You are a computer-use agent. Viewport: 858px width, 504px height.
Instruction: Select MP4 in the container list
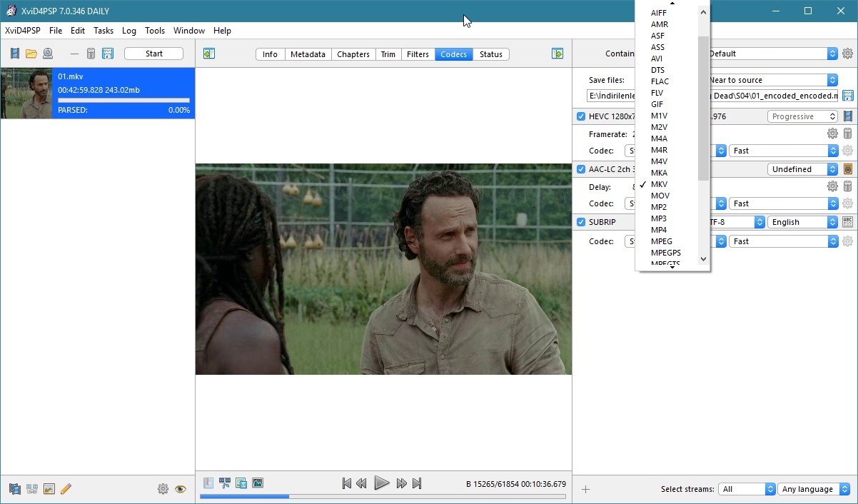[x=659, y=230]
